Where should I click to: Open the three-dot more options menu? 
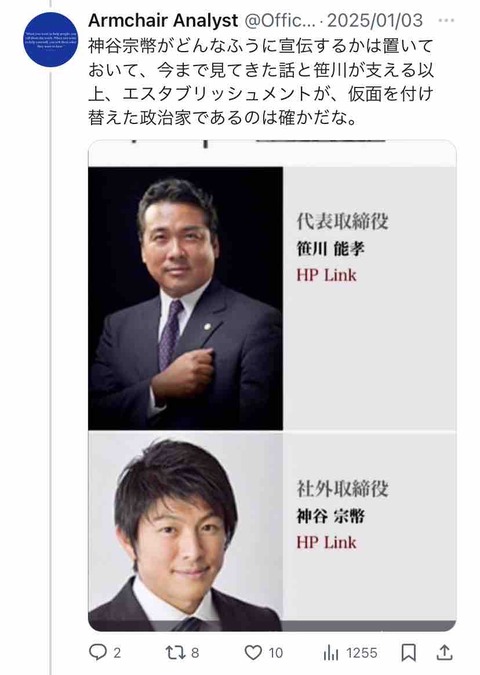click(x=446, y=20)
